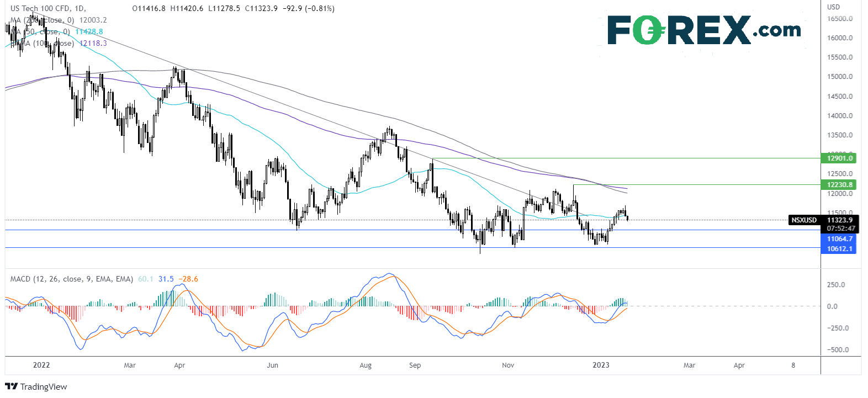868x398 pixels.
Task: Click the close value C11323.9
Action: click(x=261, y=8)
